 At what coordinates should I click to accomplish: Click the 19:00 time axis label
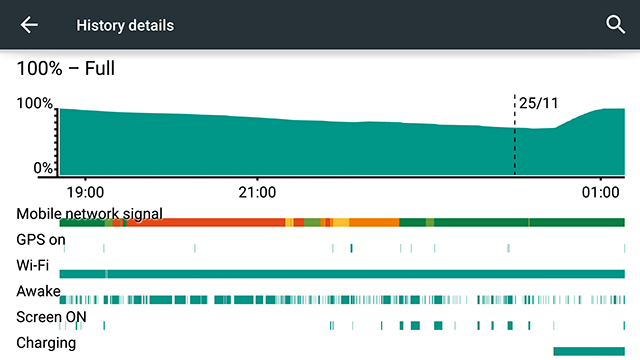tap(85, 192)
